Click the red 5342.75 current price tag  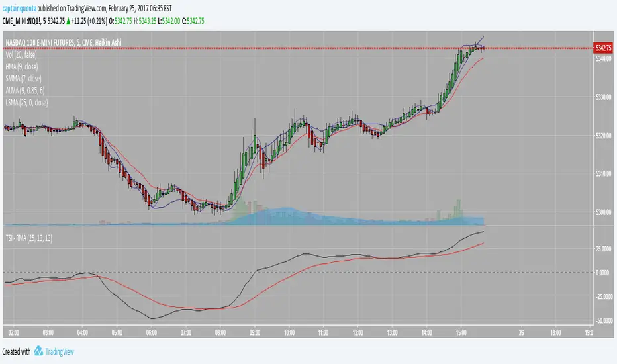coord(603,48)
